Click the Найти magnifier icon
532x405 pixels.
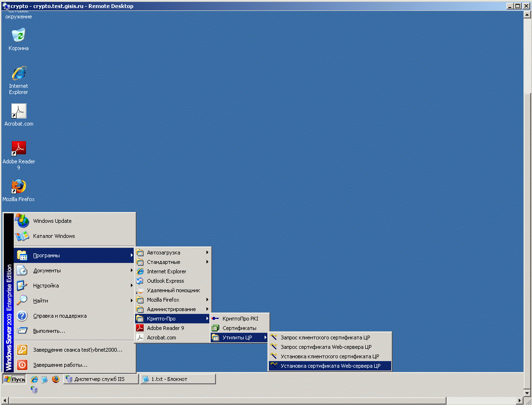[x=22, y=301]
